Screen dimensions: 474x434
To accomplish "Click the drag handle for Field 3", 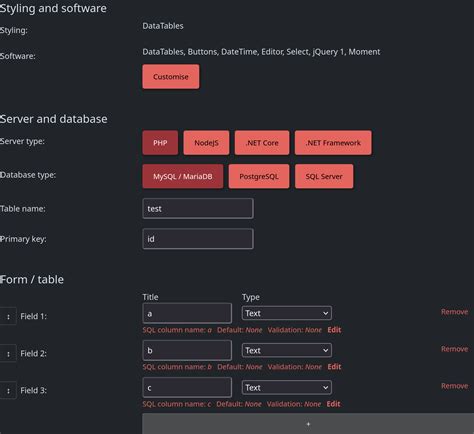I will tap(8, 390).
